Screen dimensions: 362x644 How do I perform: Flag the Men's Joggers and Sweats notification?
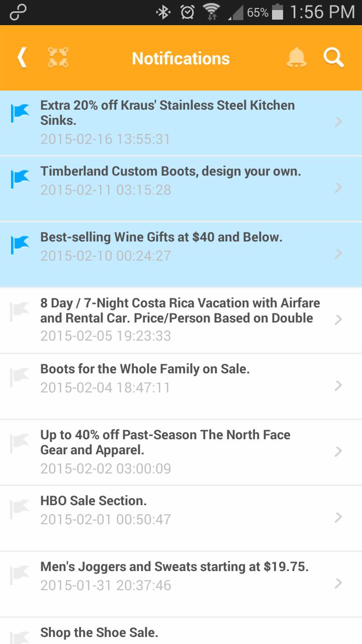pyautogui.click(x=20, y=575)
